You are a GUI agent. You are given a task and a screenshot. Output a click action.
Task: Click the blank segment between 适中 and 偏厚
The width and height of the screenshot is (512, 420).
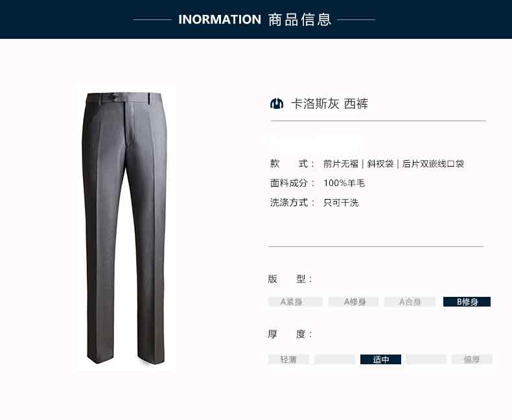(426, 359)
